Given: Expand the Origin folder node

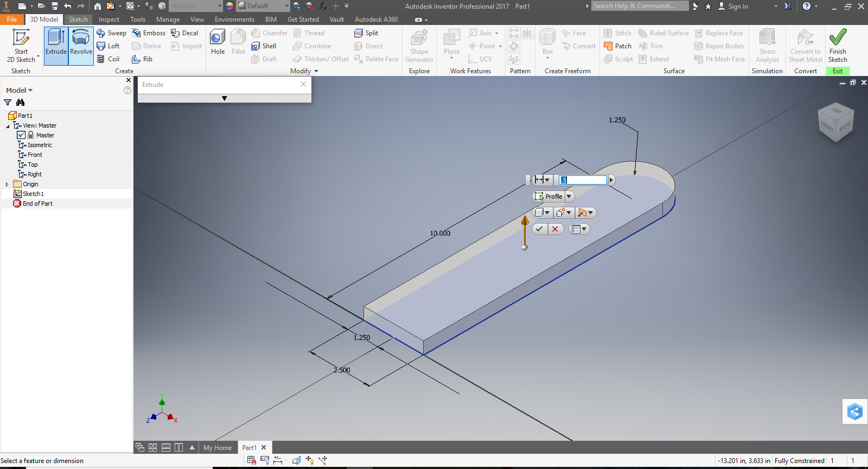Looking at the screenshot, I should coord(7,185).
